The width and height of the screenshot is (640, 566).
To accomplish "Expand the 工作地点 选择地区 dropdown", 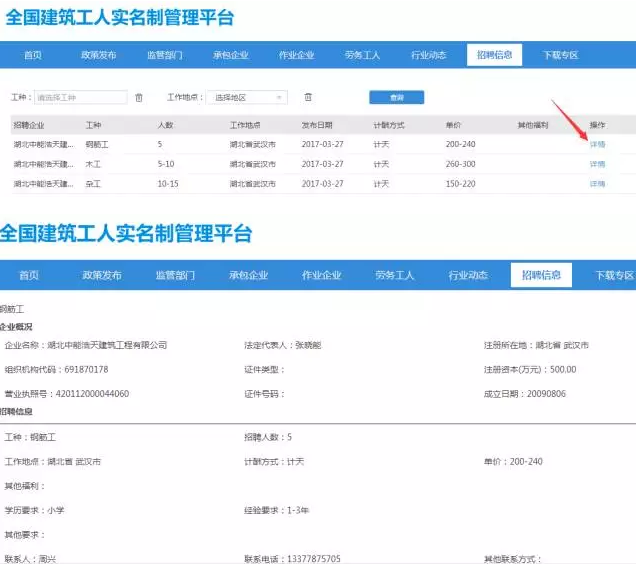I will coord(248,97).
